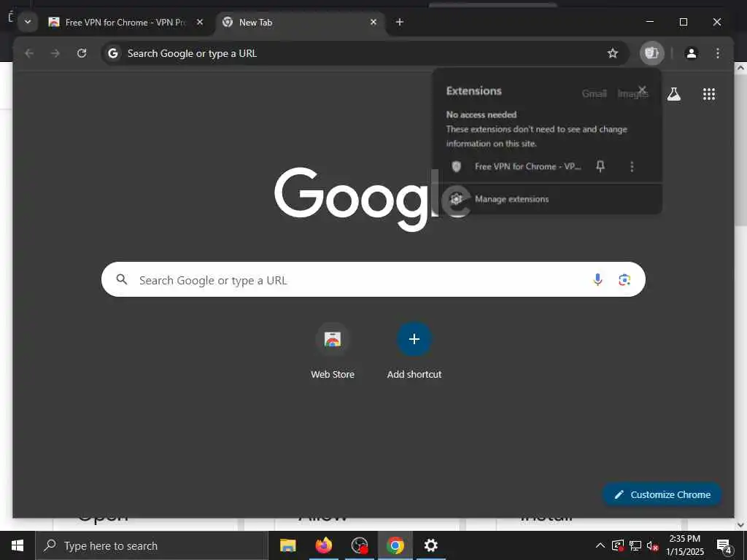Screen dimensions: 747x560
Task: Bookmark this tab with the star icon
Action: 613,52
